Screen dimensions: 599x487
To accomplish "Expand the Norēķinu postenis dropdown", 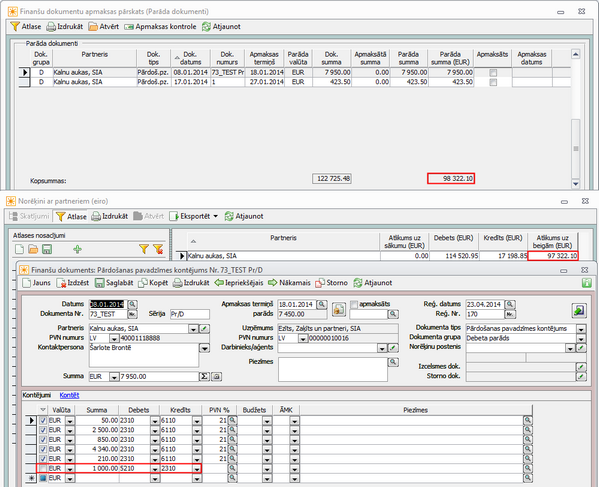I will pos(570,348).
